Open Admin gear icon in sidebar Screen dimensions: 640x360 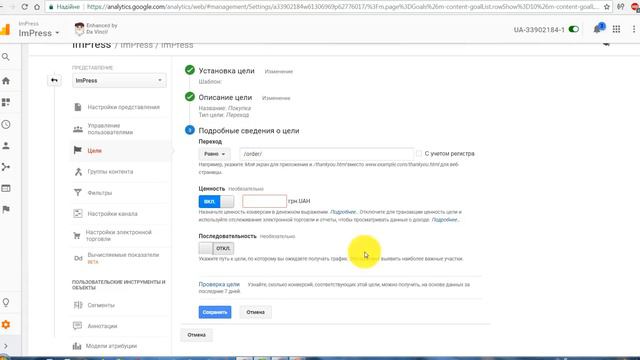[6, 325]
